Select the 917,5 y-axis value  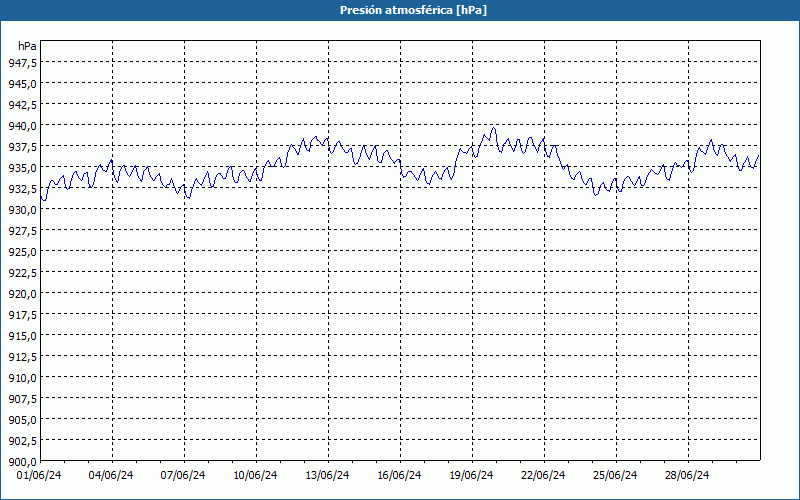(22, 315)
